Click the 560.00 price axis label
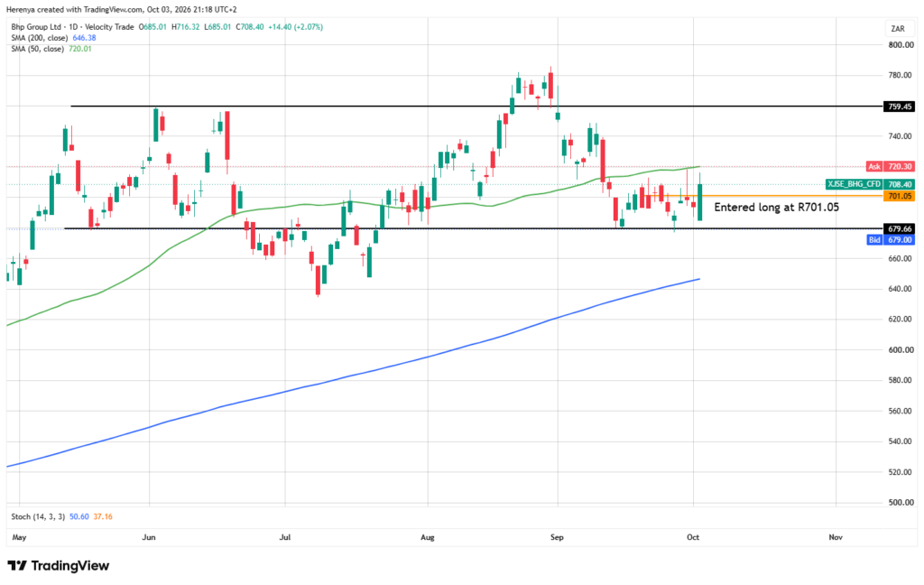This screenshot has width=924, height=585. pyautogui.click(x=901, y=411)
